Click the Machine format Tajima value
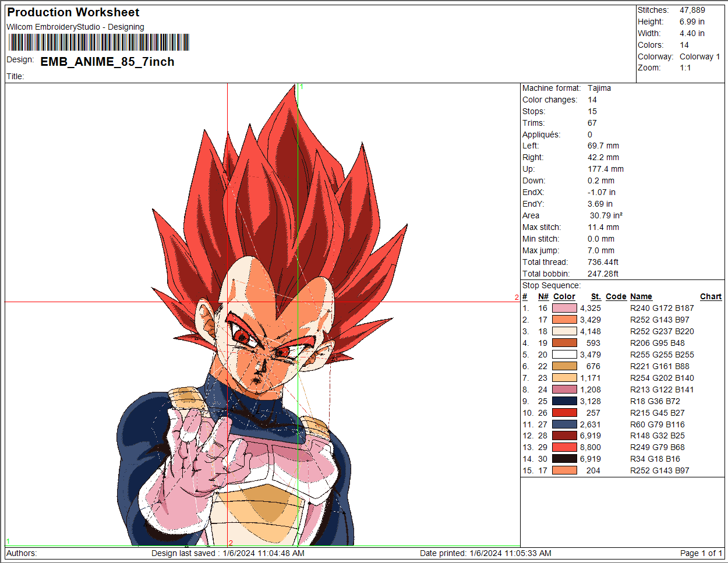Viewport: 728px width, 563px height. pyautogui.click(x=599, y=88)
